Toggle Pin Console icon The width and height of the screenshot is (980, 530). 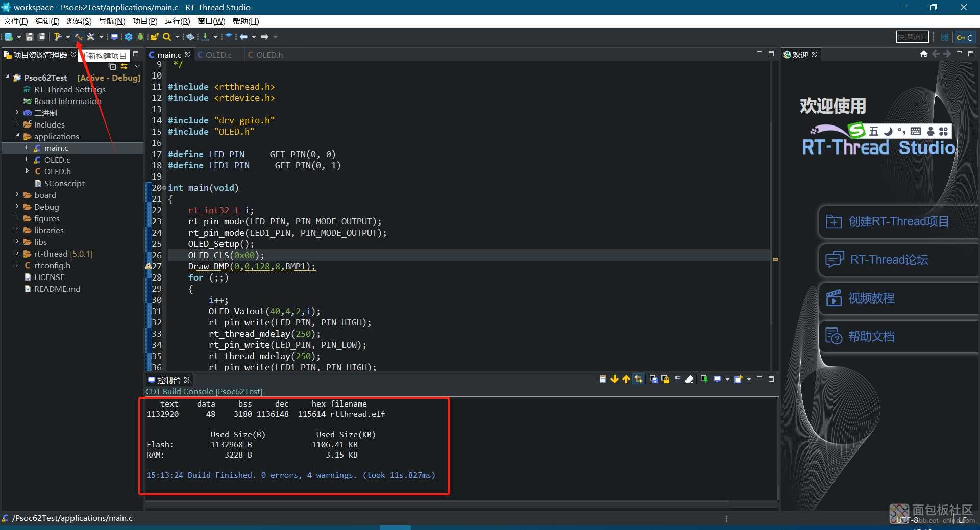pos(704,379)
